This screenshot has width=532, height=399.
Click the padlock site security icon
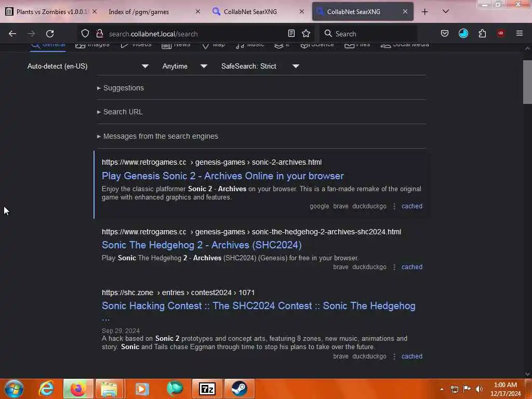[x=99, y=33]
